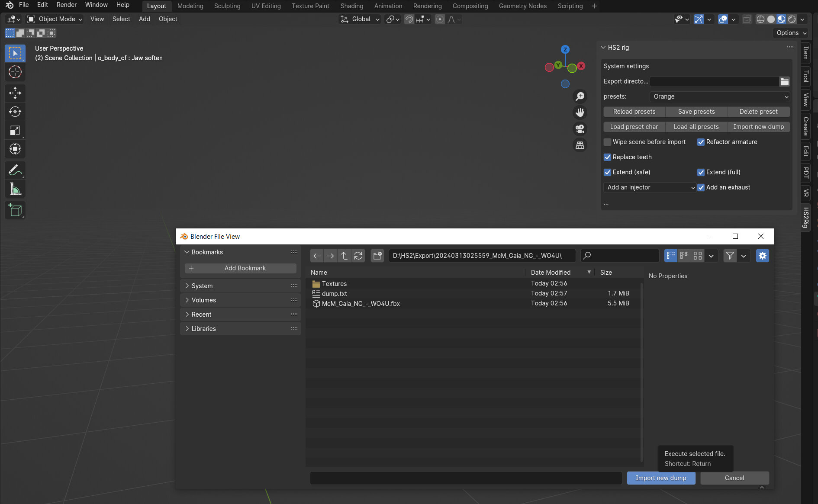Image resolution: width=818 pixels, height=504 pixels.
Task: Uncheck Extend (full)
Action: click(701, 172)
